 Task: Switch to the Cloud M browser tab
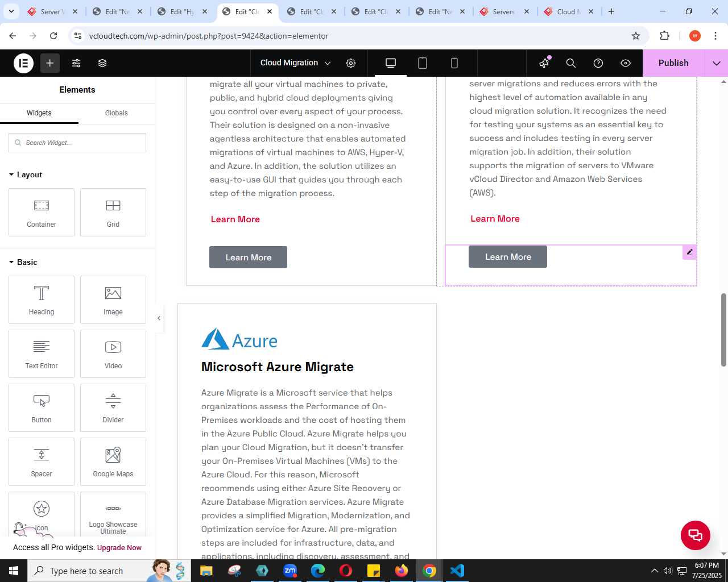[568, 11]
